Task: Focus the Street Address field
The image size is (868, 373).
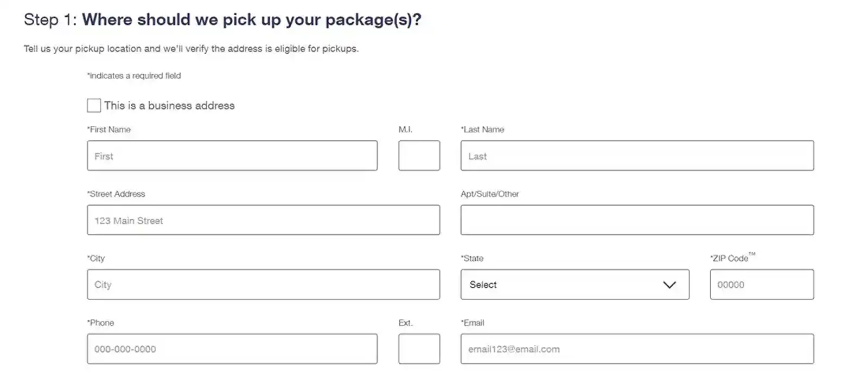Action: pos(263,220)
